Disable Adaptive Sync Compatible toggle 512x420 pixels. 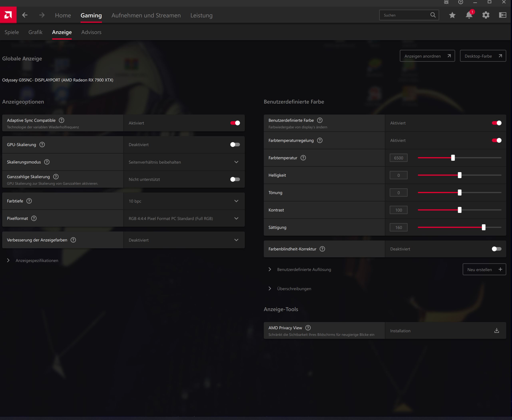[235, 123]
